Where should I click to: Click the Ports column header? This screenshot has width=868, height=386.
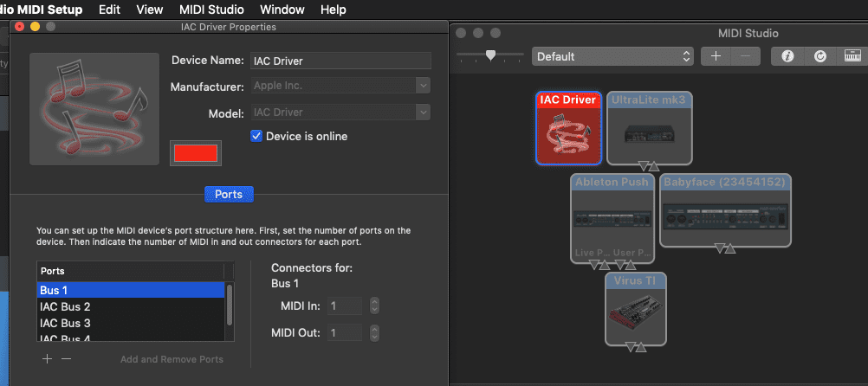pos(131,271)
